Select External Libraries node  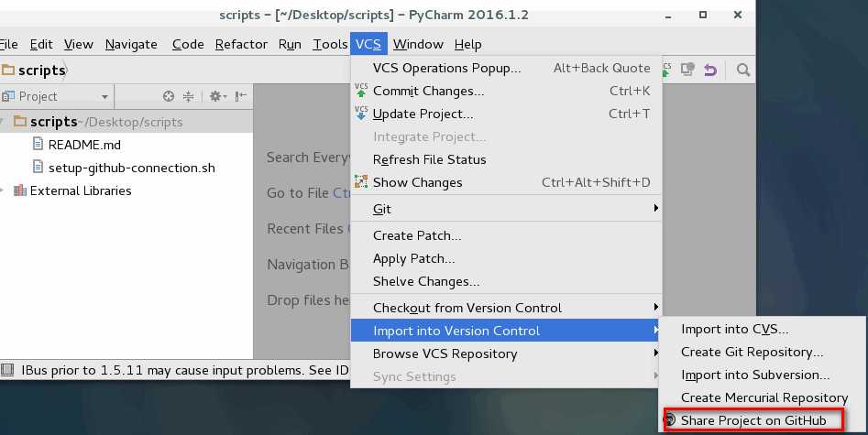point(81,190)
